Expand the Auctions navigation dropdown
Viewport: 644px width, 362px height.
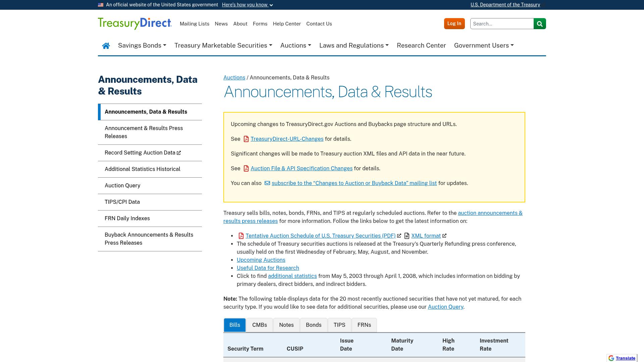[296, 46]
